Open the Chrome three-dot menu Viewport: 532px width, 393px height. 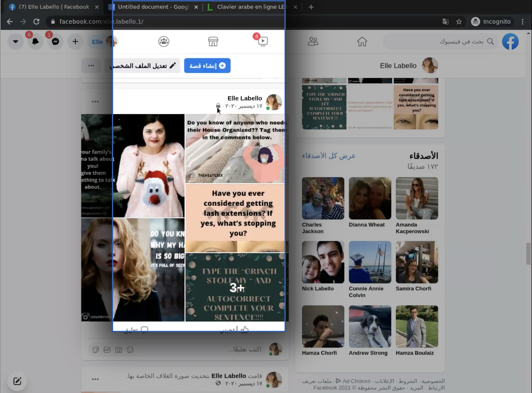coord(523,22)
